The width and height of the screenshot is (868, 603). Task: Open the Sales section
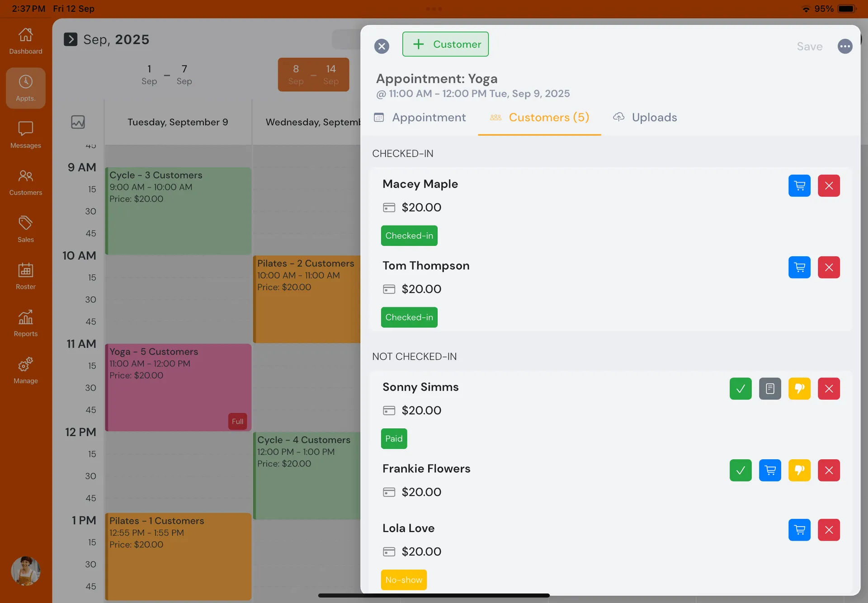tap(25, 229)
